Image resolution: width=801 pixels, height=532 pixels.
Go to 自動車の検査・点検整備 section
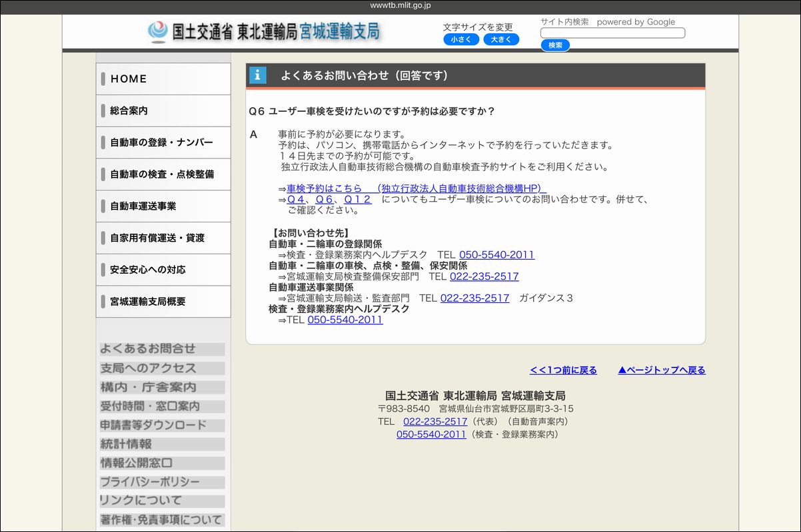[163, 174]
